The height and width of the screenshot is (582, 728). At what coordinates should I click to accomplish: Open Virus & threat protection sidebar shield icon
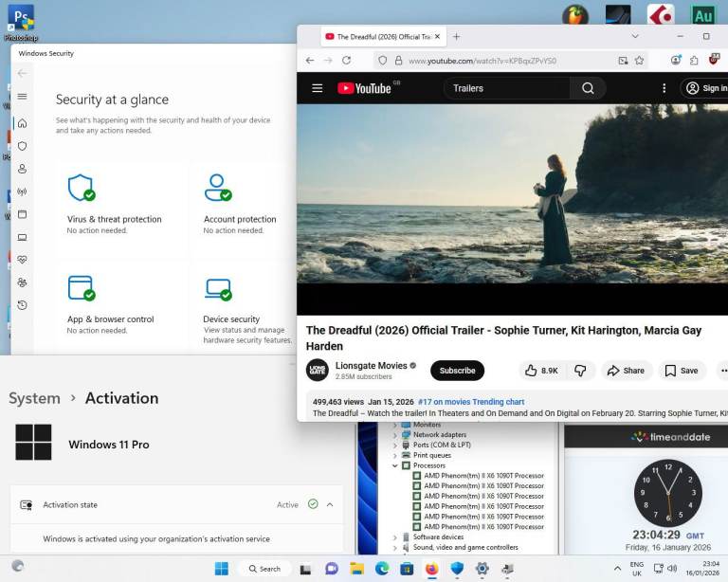coord(22,146)
